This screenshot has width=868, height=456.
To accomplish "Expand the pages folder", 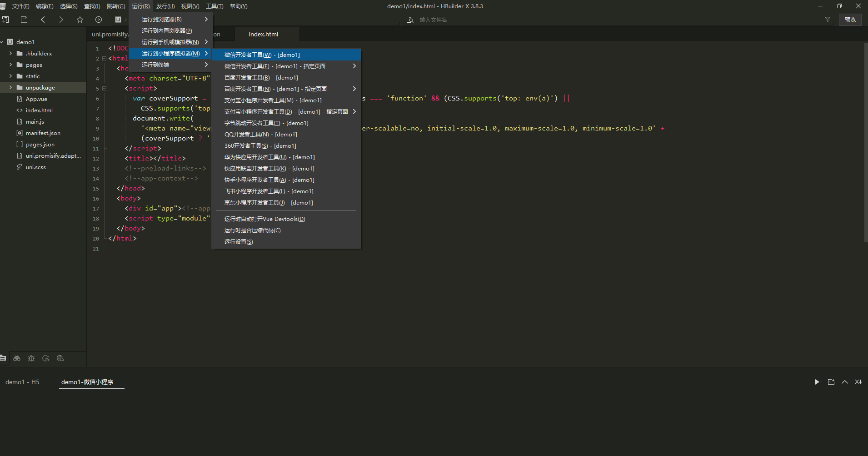I will pos(10,65).
